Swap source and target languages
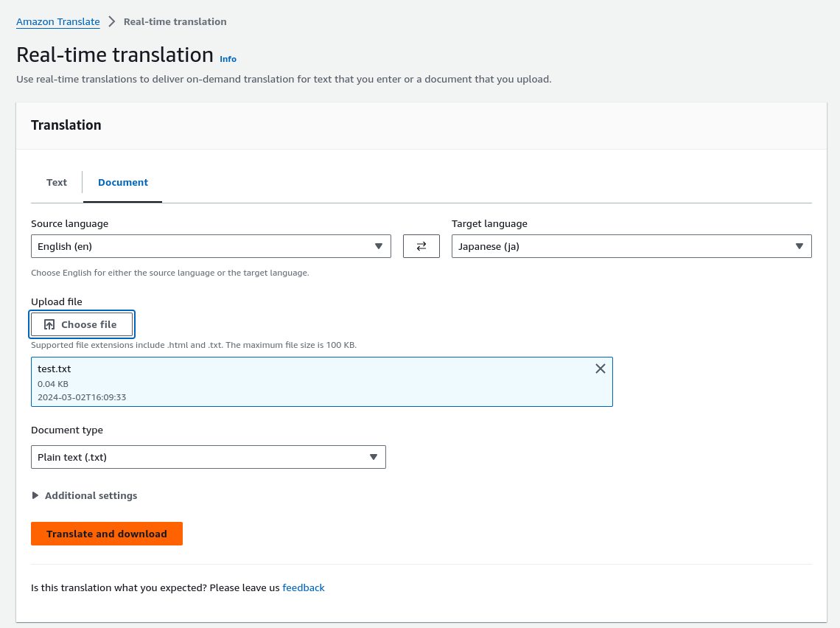 click(421, 245)
